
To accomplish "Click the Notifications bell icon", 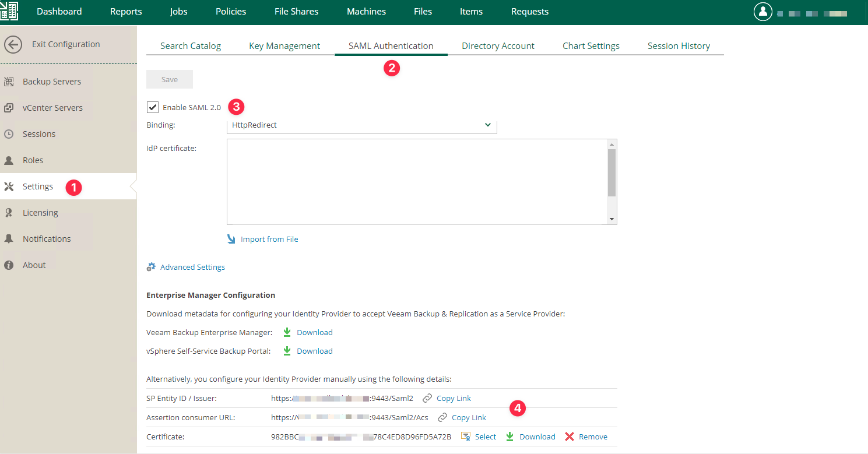I will click(x=9, y=239).
